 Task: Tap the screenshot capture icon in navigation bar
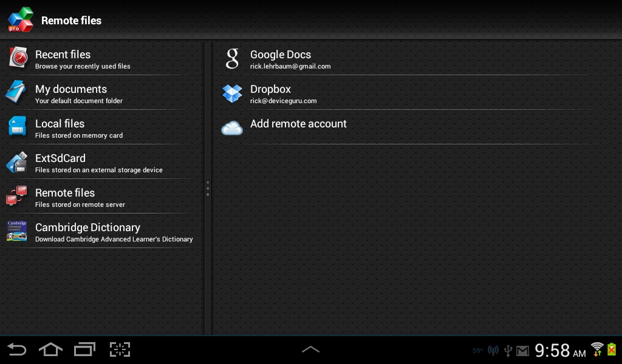[x=120, y=349]
